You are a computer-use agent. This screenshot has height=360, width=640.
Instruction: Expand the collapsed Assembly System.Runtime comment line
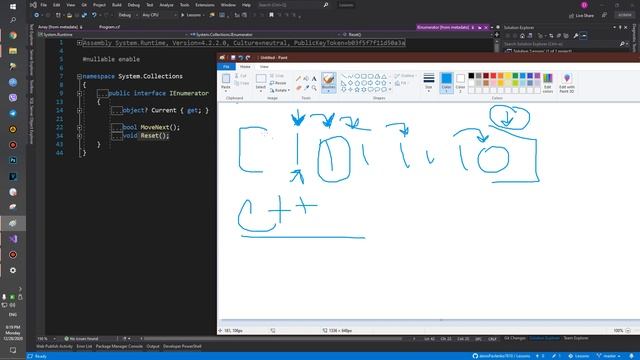(79, 42)
